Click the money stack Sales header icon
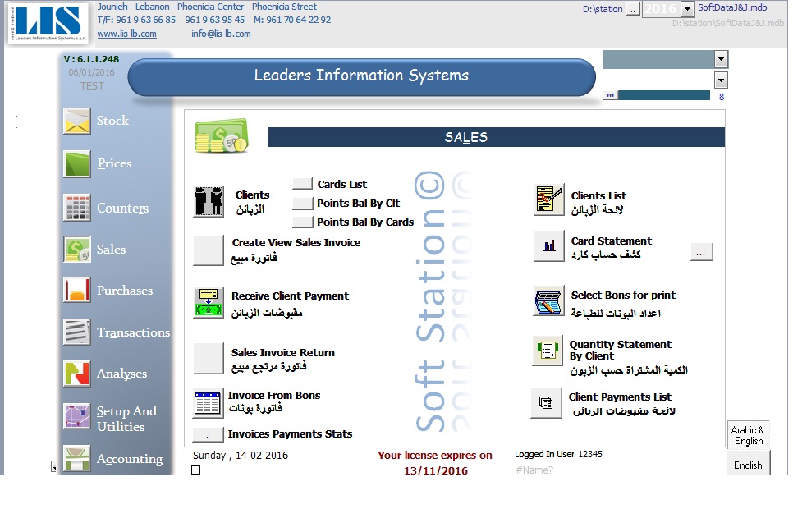 tap(222, 135)
